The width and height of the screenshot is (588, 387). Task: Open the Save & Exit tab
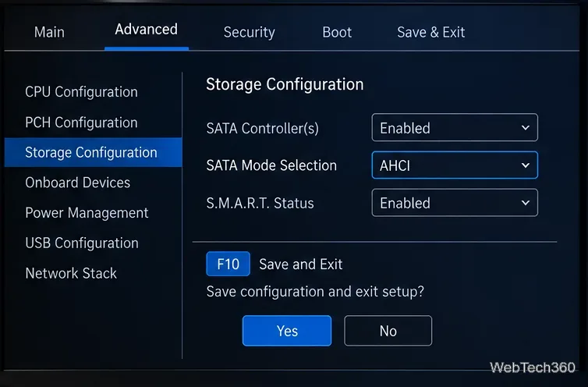point(431,32)
